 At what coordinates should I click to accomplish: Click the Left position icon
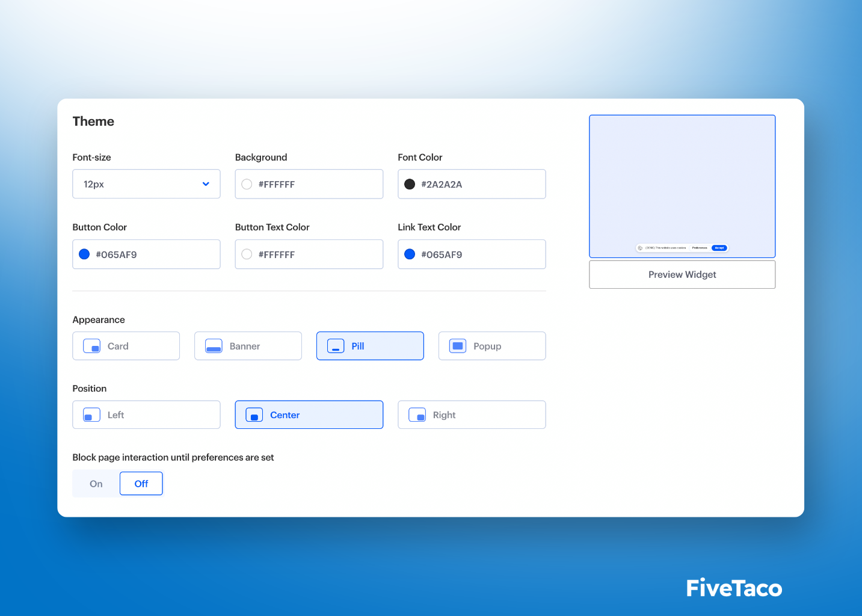[91, 415]
